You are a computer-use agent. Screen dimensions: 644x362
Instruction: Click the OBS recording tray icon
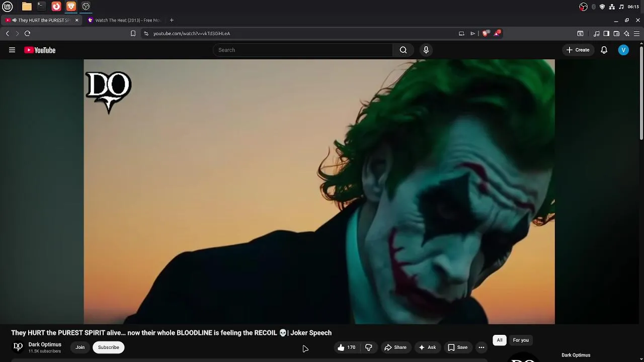tap(583, 7)
